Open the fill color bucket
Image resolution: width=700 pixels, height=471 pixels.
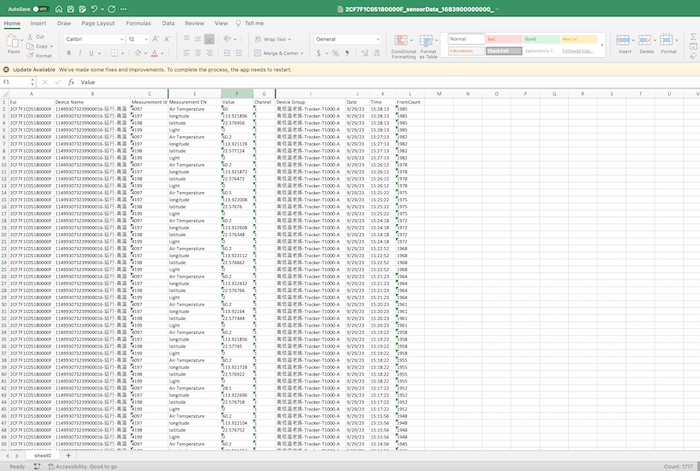tap(136, 53)
